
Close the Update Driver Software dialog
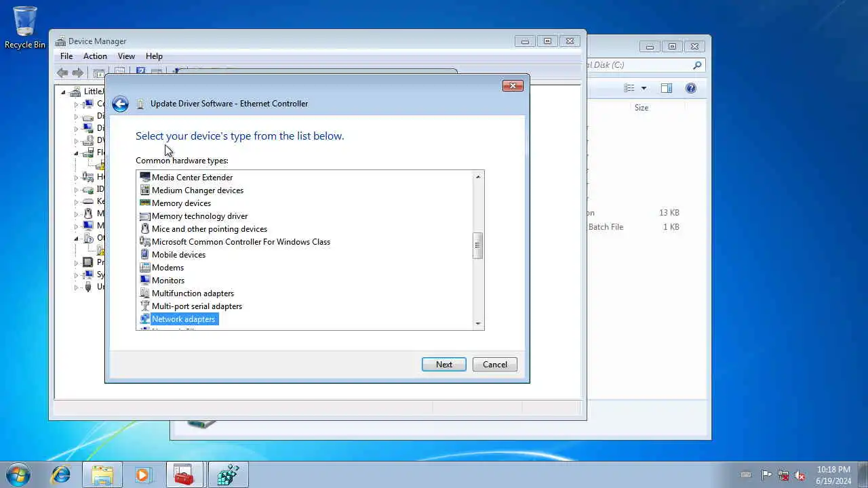click(513, 85)
